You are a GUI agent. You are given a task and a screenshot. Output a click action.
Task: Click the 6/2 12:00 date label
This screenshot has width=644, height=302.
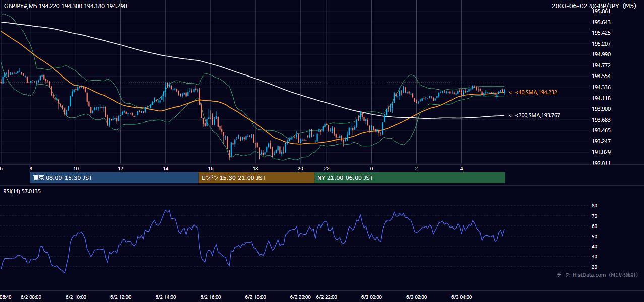(121, 297)
